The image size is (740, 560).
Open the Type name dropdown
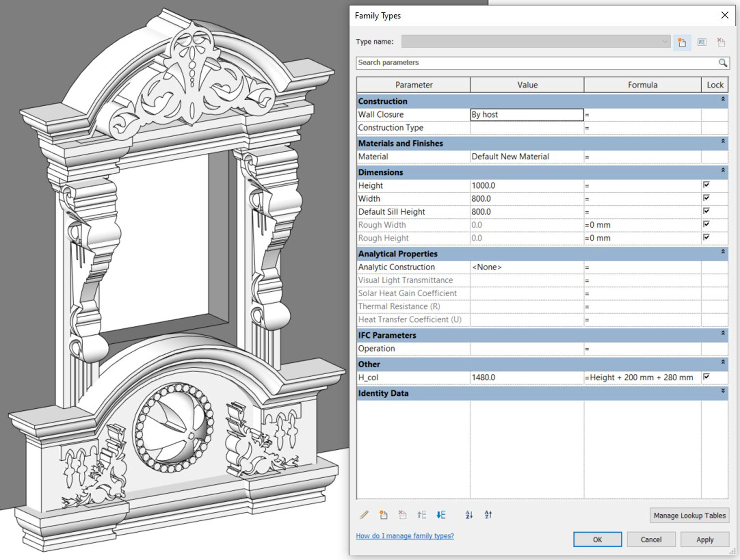pos(665,42)
